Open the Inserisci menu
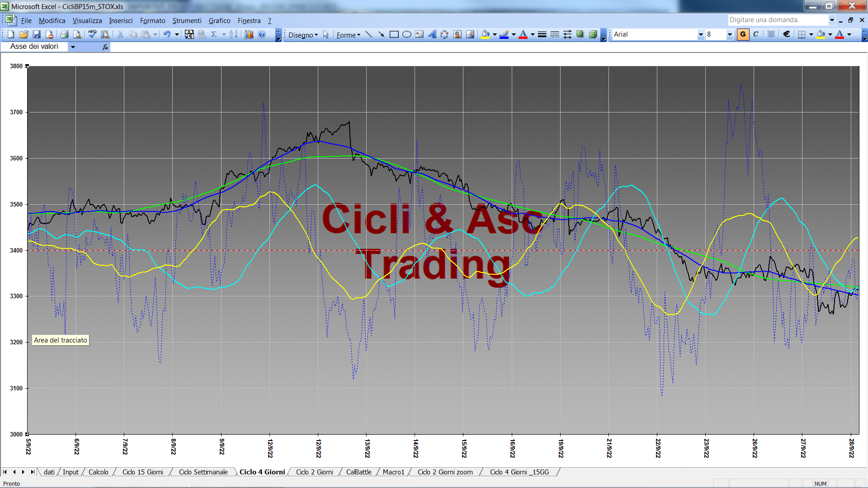 121,21
